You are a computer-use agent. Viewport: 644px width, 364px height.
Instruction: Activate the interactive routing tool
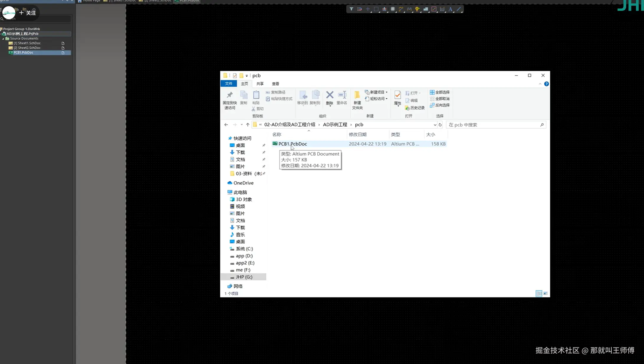click(401, 9)
